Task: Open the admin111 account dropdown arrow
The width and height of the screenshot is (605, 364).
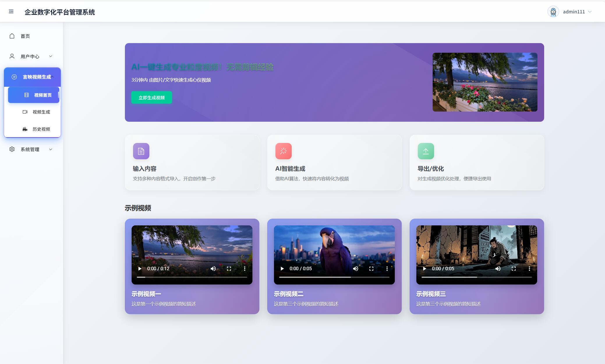Action: (x=590, y=12)
